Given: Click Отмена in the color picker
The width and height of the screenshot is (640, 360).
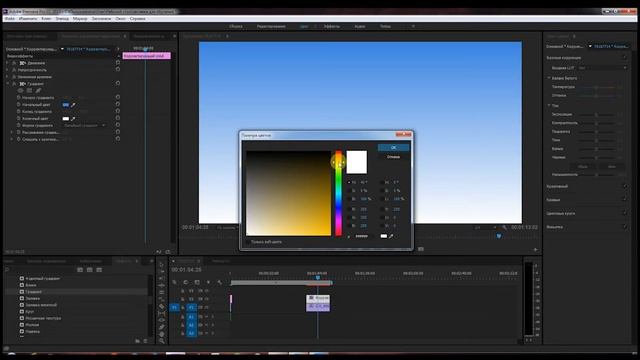Looking at the screenshot, I should pyautogui.click(x=393, y=157).
